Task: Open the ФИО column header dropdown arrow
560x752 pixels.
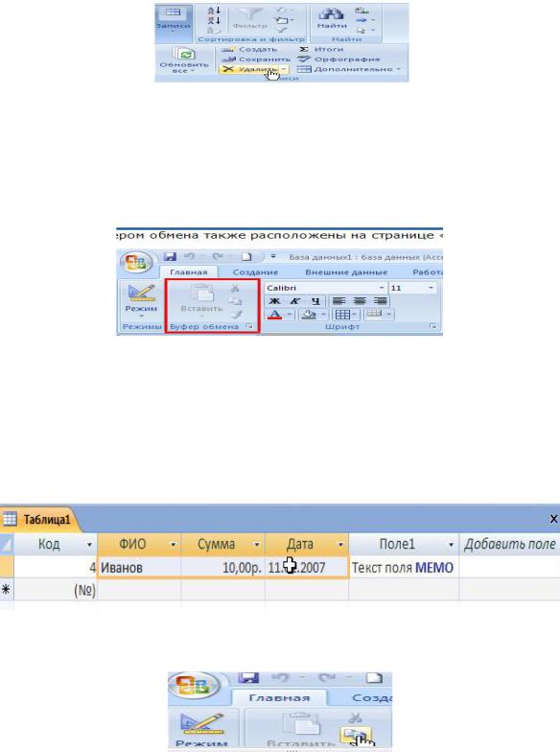Action: click(x=173, y=545)
